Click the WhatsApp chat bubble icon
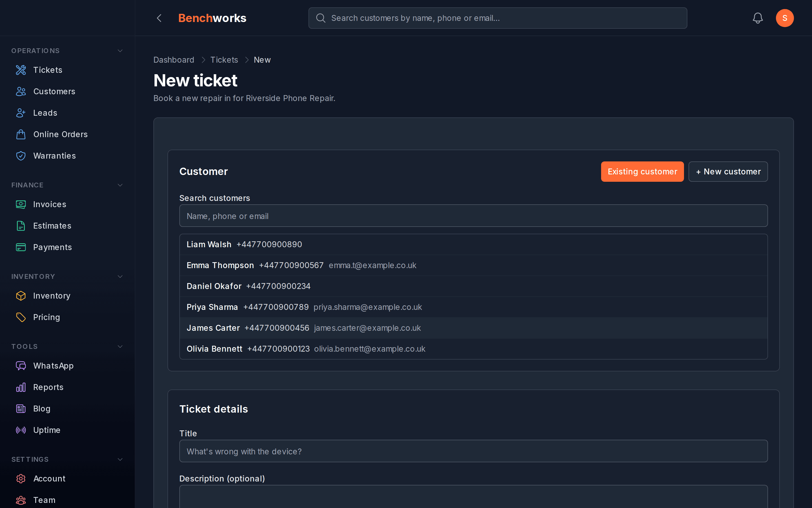 click(21, 365)
